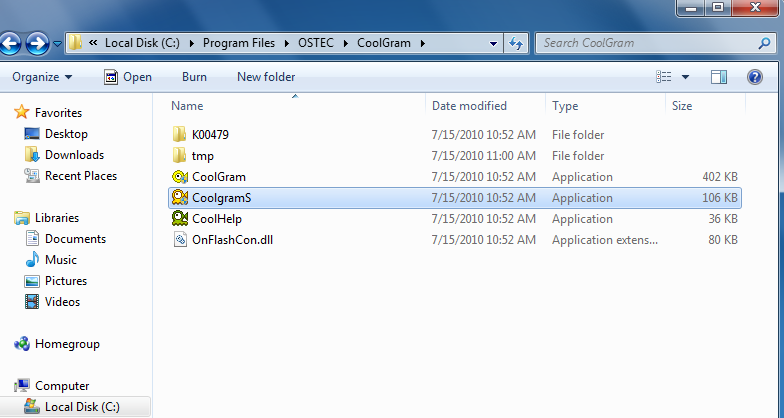Click the Application extens... type cell
The image size is (784, 418).
604,240
